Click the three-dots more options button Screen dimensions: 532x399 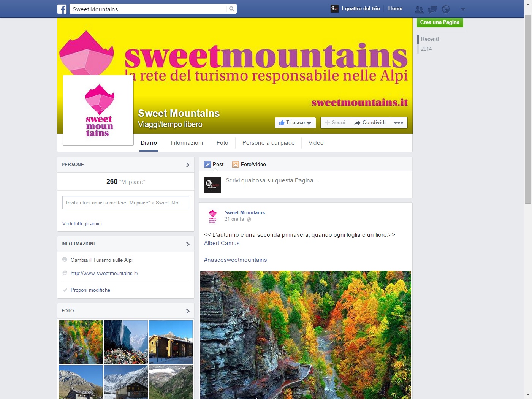(399, 123)
